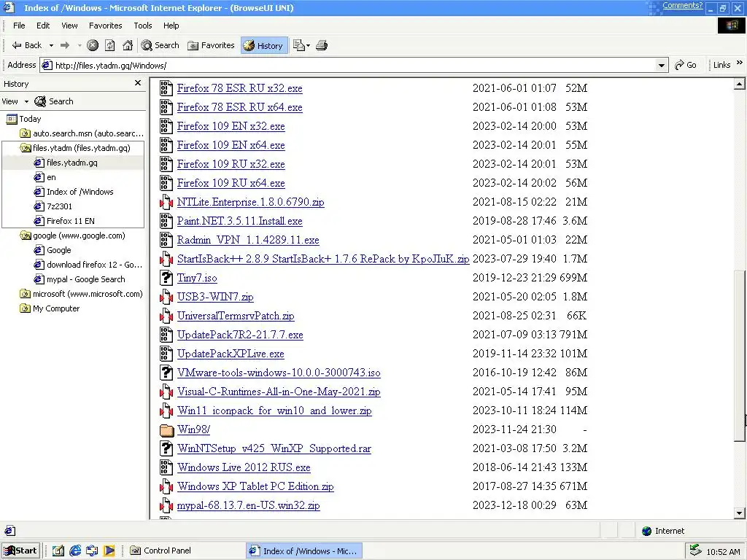This screenshot has height=560, width=747.
Task: Expand auto.search.msn history folder
Action: (x=81, y=133)
